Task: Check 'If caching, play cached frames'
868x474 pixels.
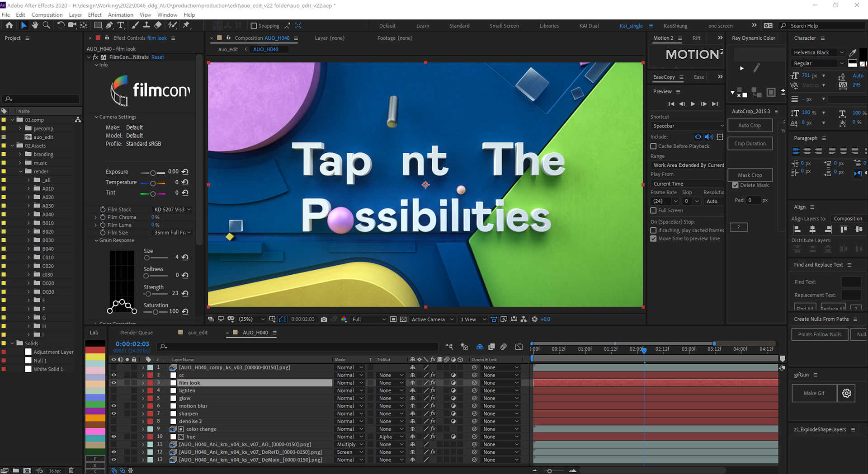Action: point(653,230)
